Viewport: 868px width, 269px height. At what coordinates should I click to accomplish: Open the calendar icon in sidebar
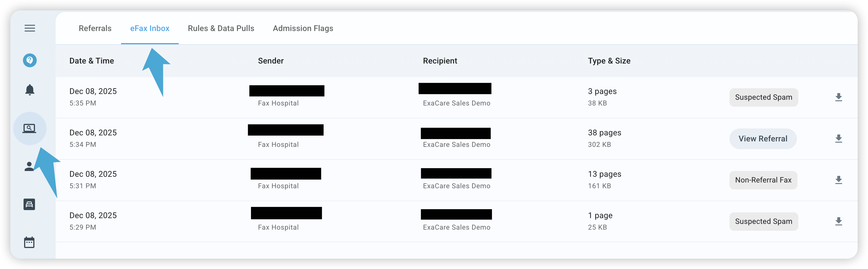point(29,242)
